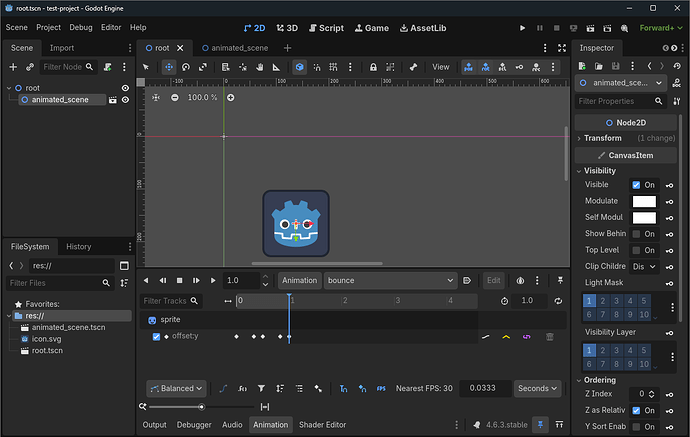The image size is (690, 437).
Task: Open the Project menu
Action: pyautogui.click(x=48, y=27)
